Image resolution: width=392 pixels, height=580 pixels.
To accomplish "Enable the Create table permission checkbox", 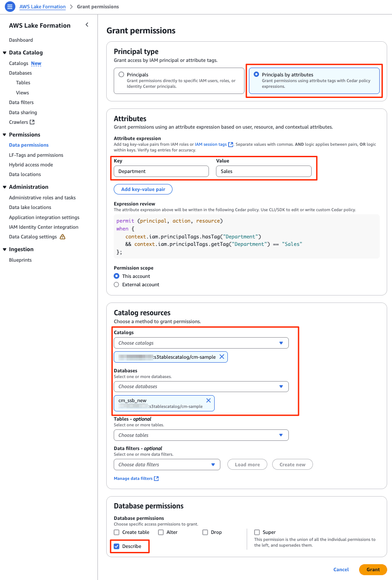I will pyautogui.click(x=117, y=532).
